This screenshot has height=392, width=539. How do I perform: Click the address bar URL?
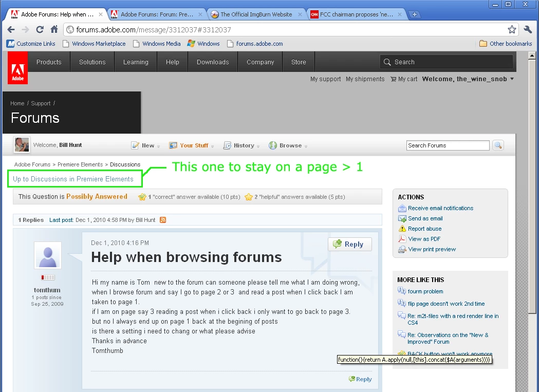pyautogui.click(x=153, y=30)
